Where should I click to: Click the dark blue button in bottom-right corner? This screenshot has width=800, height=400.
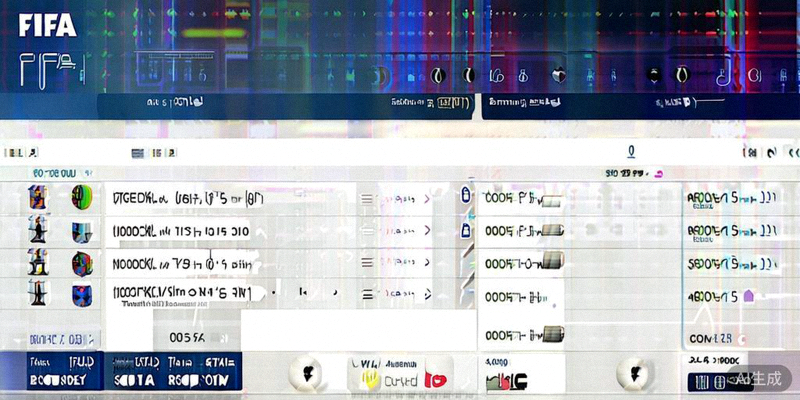(708, 381)
